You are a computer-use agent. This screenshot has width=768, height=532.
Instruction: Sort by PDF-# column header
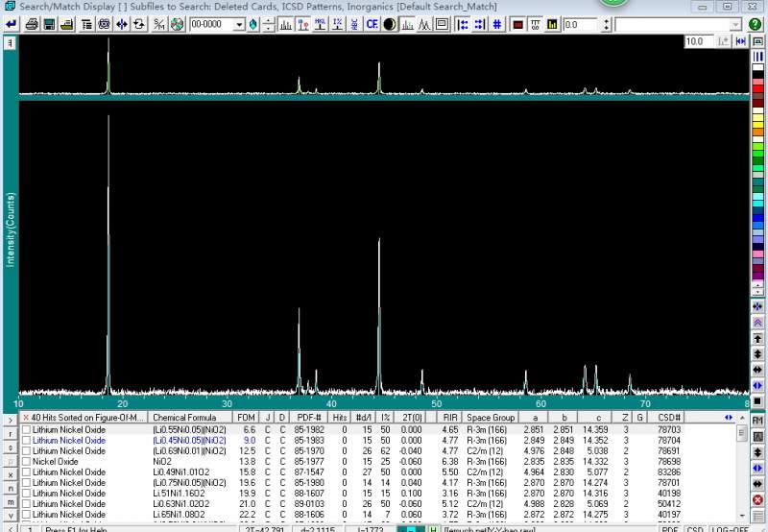tap(309, 418)
